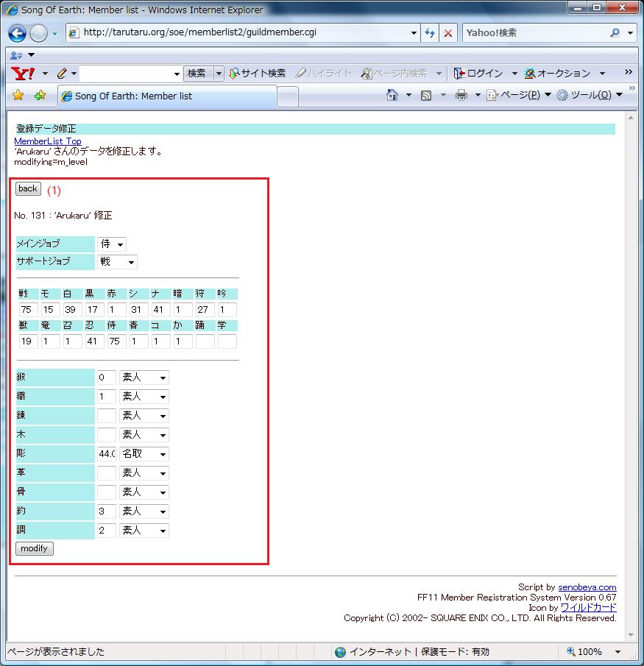Open the ページ(P) menu
The image size is (644, 666).
click(514, 95)
